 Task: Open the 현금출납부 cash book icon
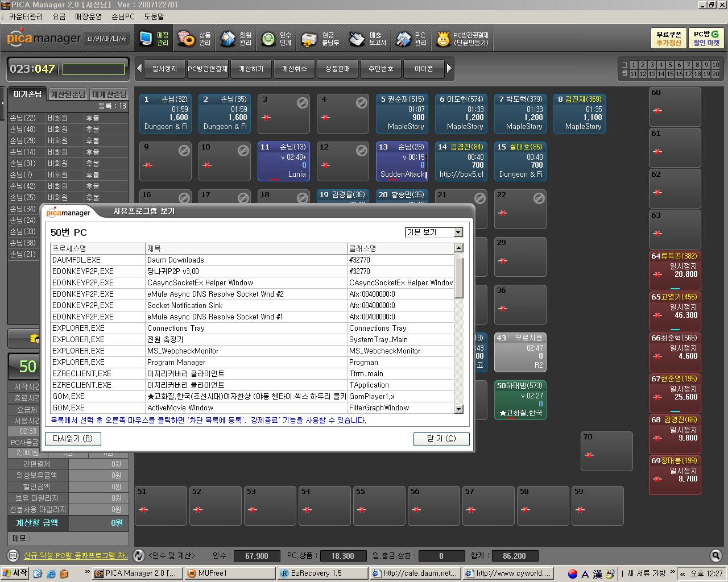(x=320, y=39)
